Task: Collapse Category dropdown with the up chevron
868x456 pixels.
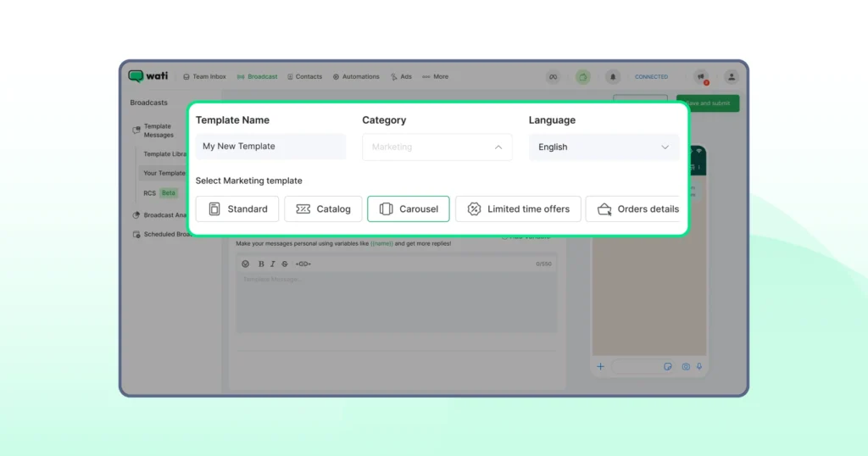Action: point(498,147)
